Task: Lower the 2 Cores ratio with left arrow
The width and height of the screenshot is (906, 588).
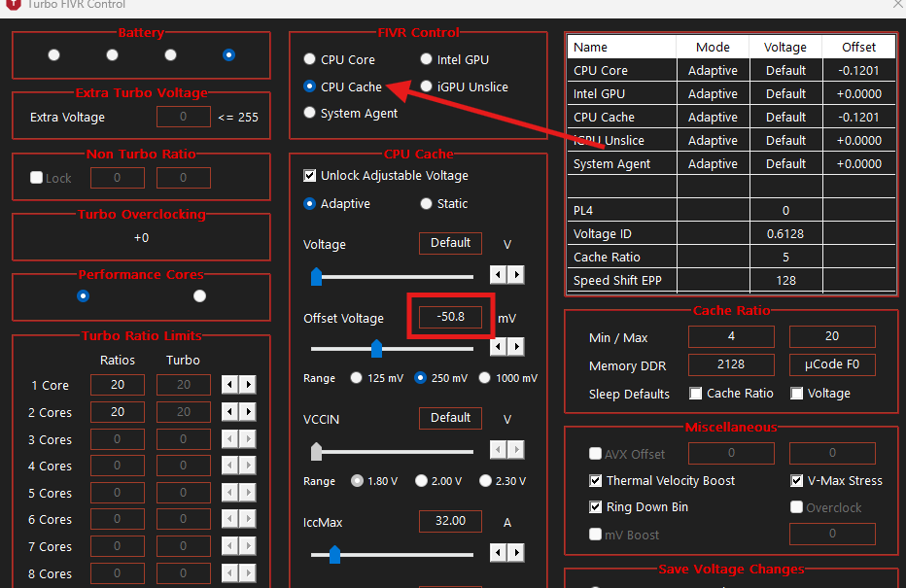Action: (230, 412)
